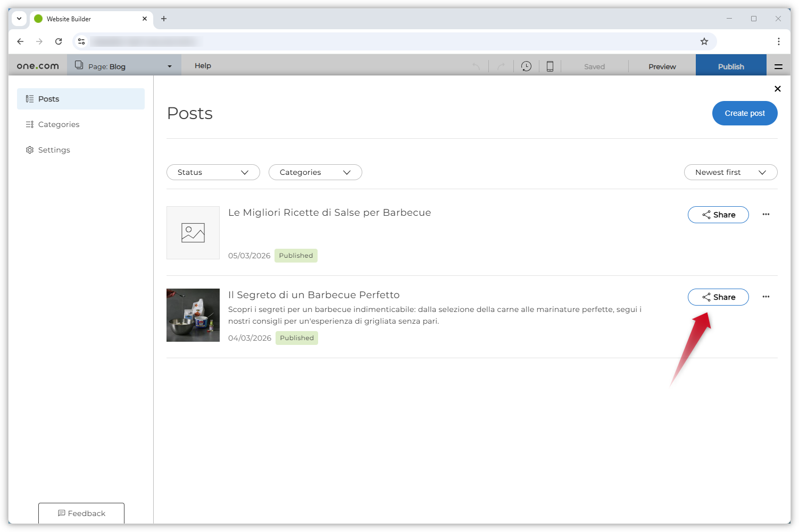
Task: Open the Help menu
Action: [203, 65]
